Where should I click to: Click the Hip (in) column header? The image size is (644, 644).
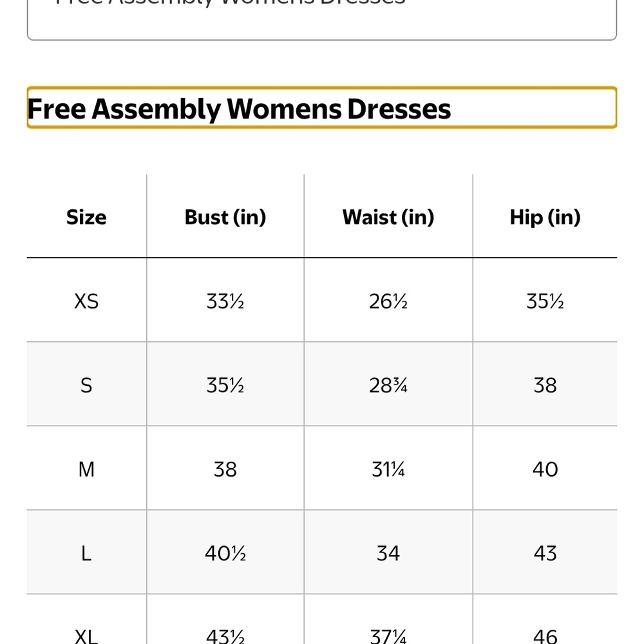point(545,217)
